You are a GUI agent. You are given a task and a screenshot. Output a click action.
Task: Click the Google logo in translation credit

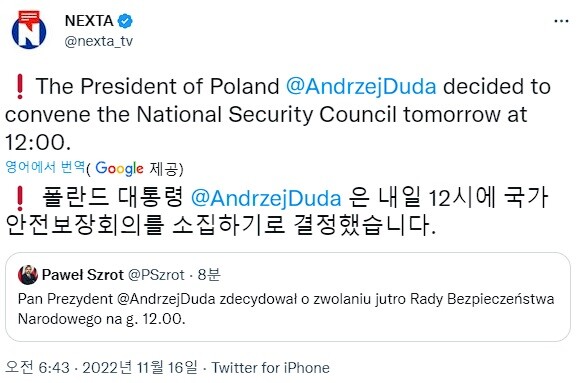[119, 168]
